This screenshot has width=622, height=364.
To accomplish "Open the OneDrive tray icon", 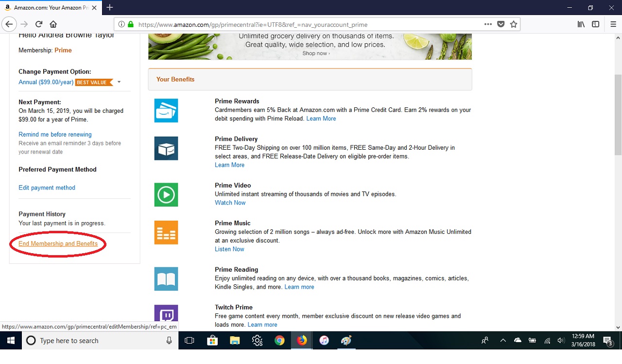I will tap(518, 341).
